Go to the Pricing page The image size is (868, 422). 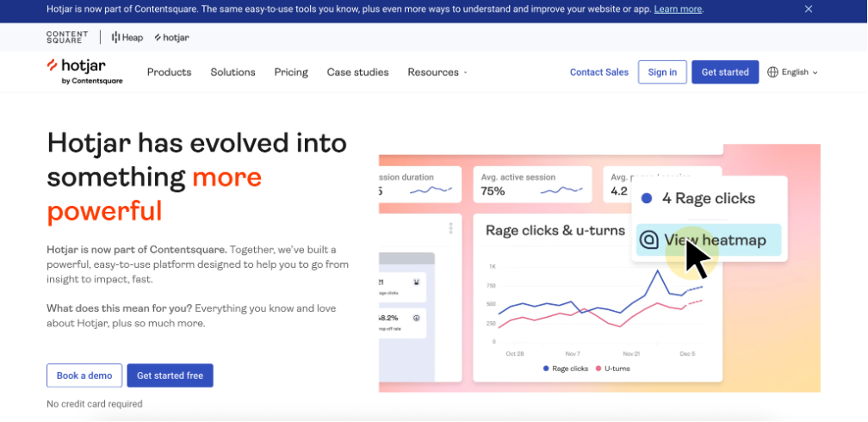pos(291,72)
